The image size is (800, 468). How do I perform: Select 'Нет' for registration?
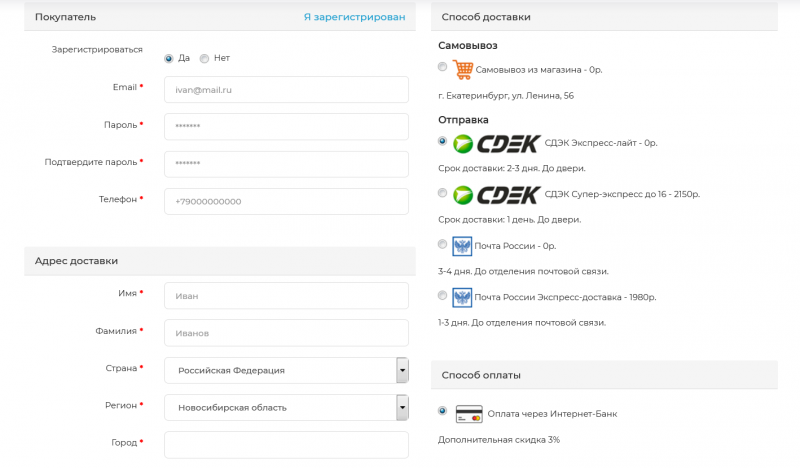pos(205,58)
